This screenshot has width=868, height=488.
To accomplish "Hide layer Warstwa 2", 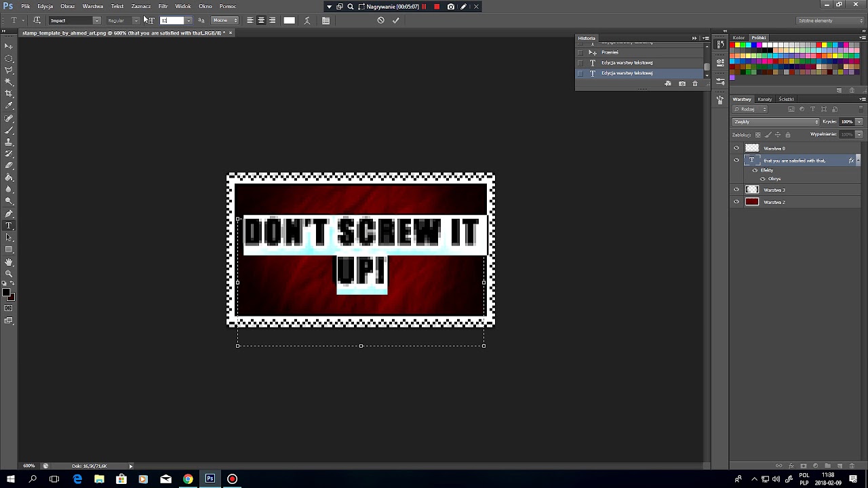I will [x=736, y=202].
